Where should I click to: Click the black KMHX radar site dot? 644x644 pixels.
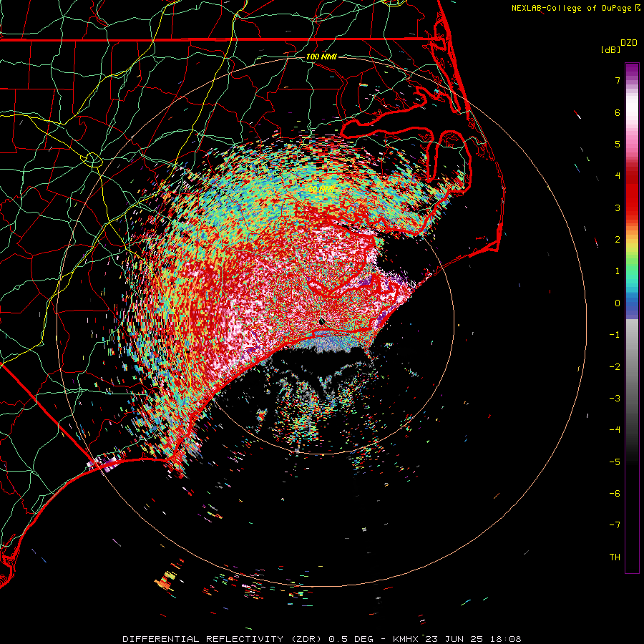click(321, 322)
